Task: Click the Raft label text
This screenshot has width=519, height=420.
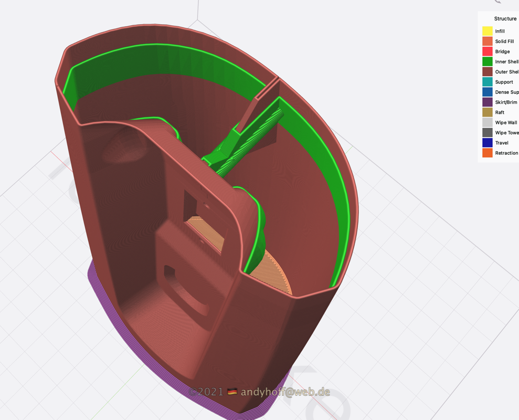Action: [x=500, y=112]
